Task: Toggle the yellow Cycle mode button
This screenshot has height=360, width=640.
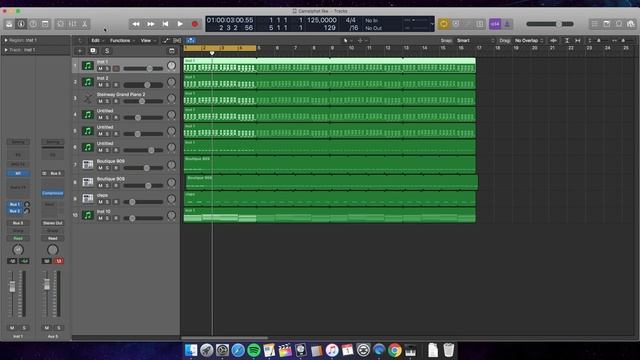Action: 443,24
